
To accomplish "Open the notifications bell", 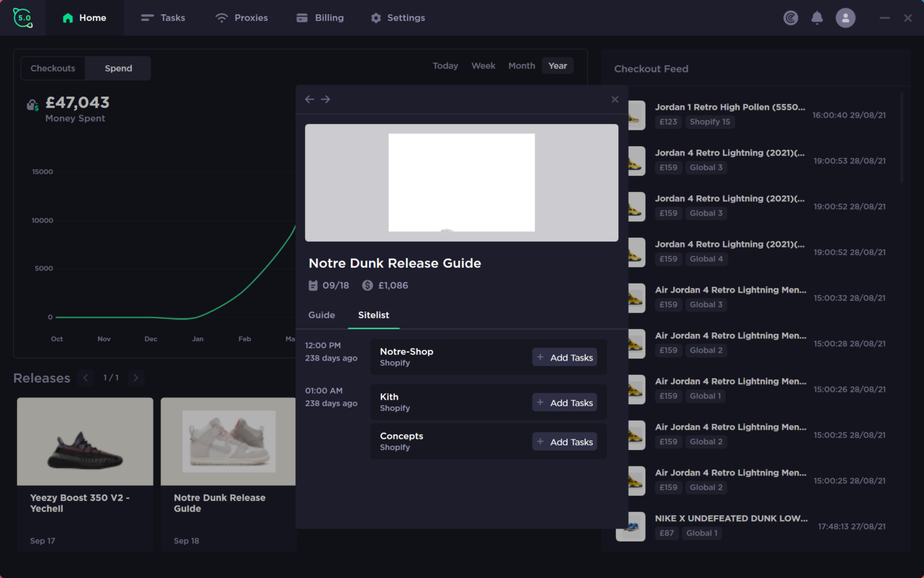I will [817, 18].
